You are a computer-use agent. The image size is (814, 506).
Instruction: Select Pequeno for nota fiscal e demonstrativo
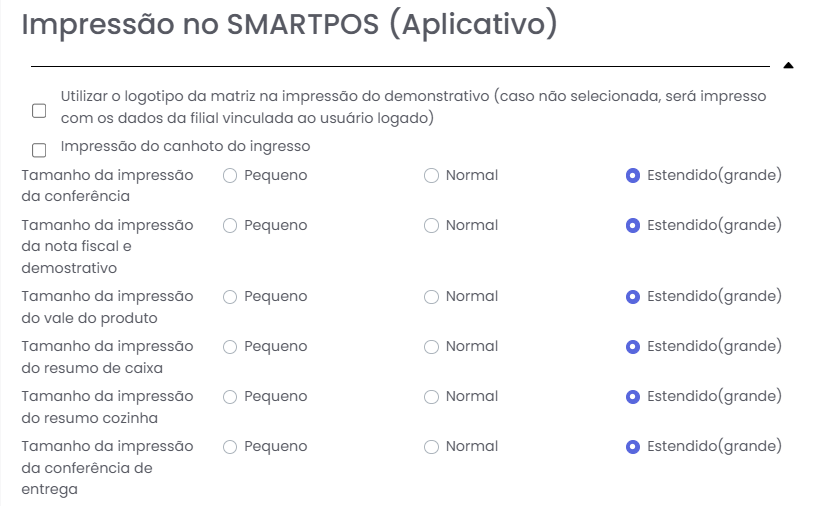coord(230,226)
